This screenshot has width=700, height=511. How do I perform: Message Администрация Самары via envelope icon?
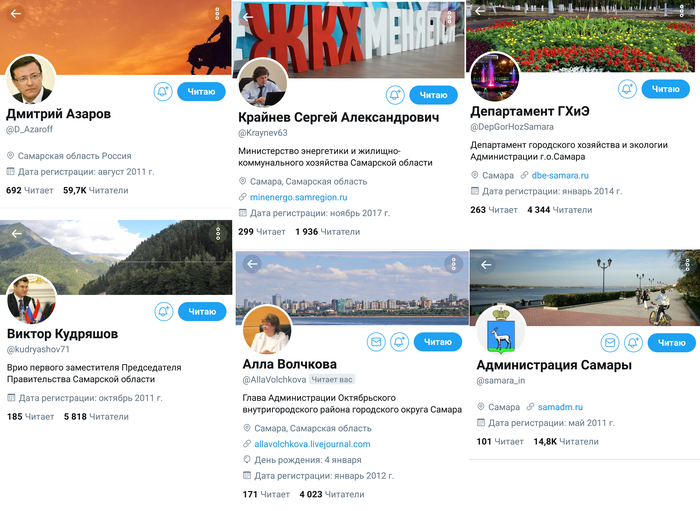[610, 343]
